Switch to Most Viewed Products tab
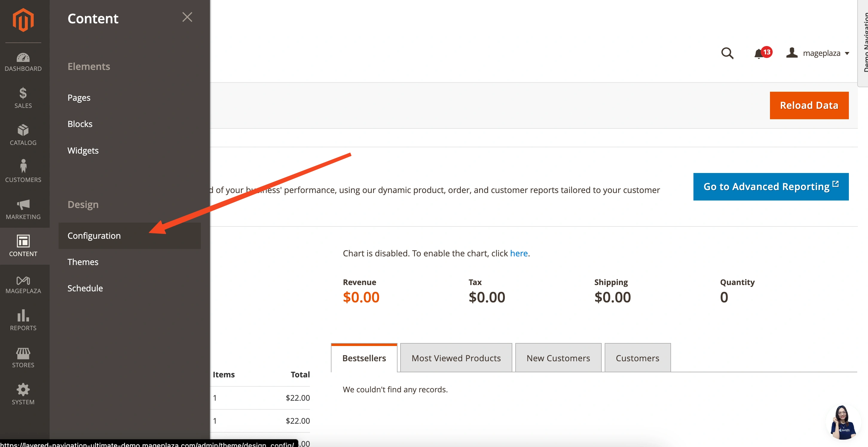This screenshot has height=447, width=868. pos(456,358)
